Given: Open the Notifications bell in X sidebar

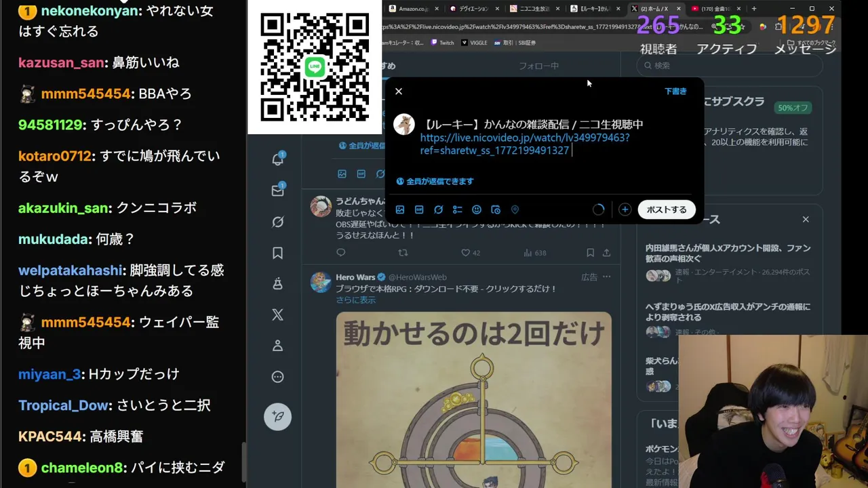Looking at the screenshot, I should [x=278, y=159].
